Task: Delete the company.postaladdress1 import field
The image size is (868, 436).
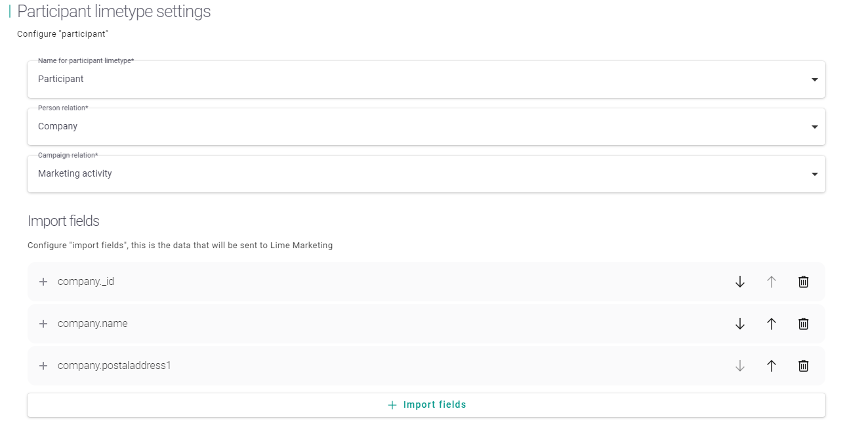Action: pos(803,366)
